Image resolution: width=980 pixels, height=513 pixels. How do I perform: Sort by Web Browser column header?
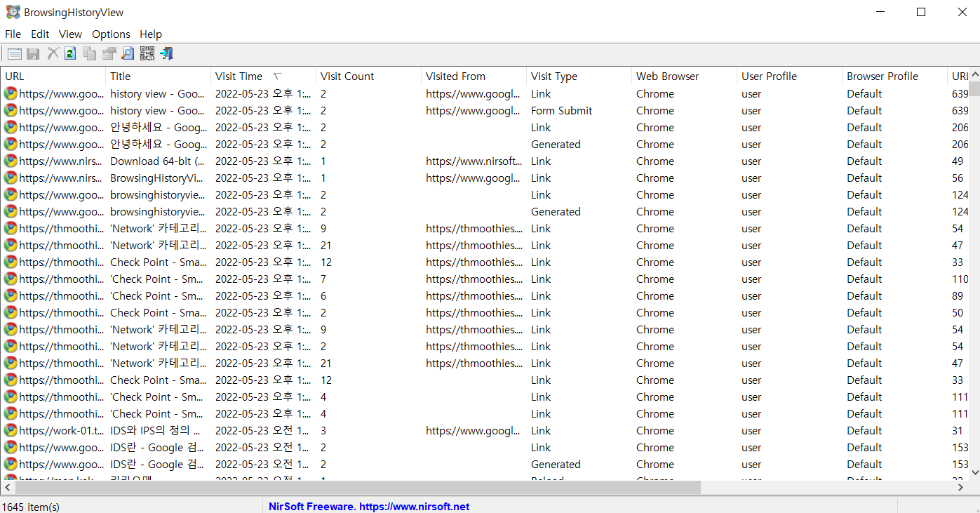pos(684,76)
